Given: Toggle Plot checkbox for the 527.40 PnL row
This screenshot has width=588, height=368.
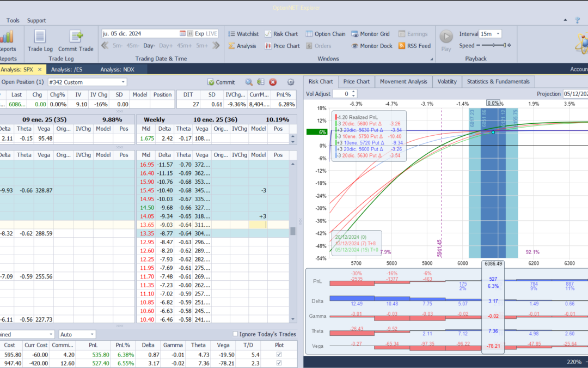Looking at the screenshot, I should coord(279,363).
